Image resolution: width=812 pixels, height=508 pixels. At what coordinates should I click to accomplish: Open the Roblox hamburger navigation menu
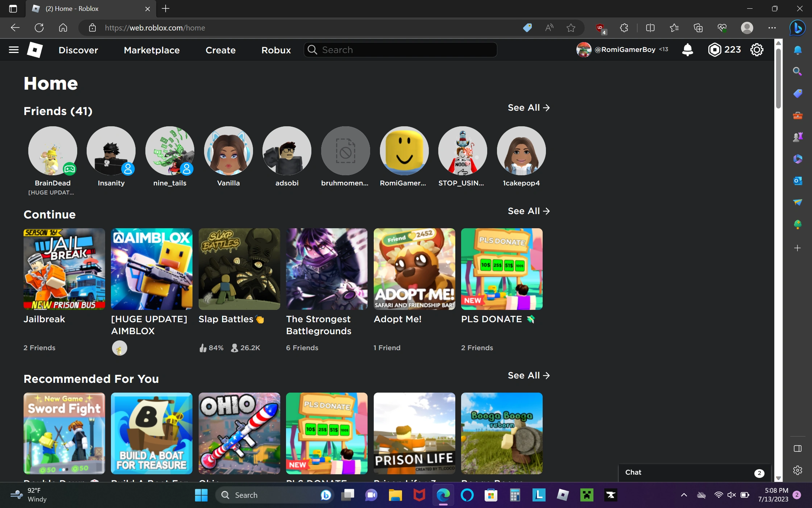tap(14, 50)
